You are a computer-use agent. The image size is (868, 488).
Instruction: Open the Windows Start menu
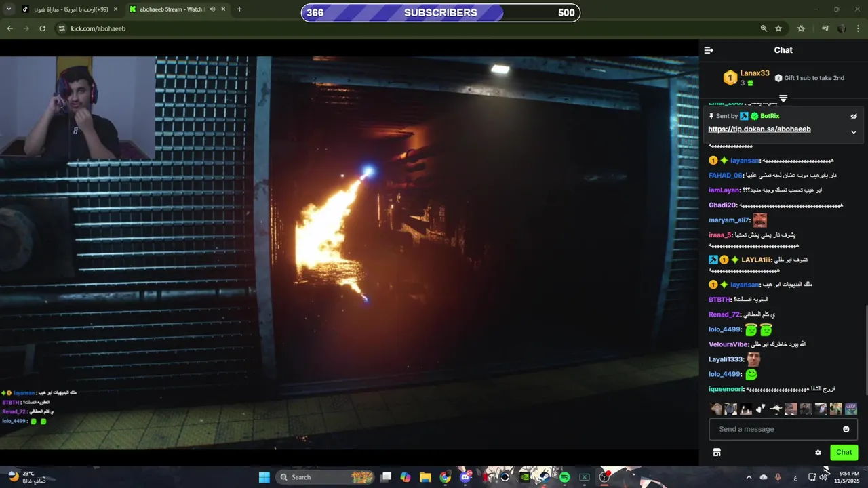[x=264, y=477]
